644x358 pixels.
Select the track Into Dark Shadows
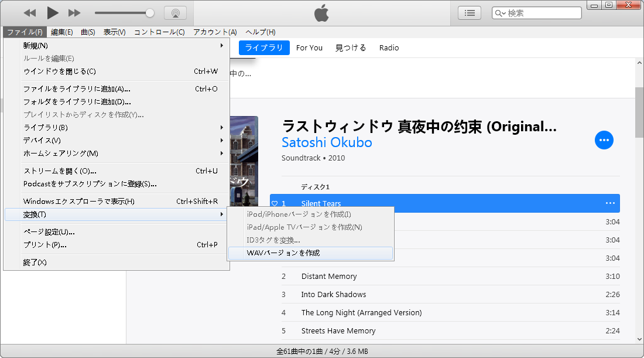pyautogui.click(x=451, y=294)
